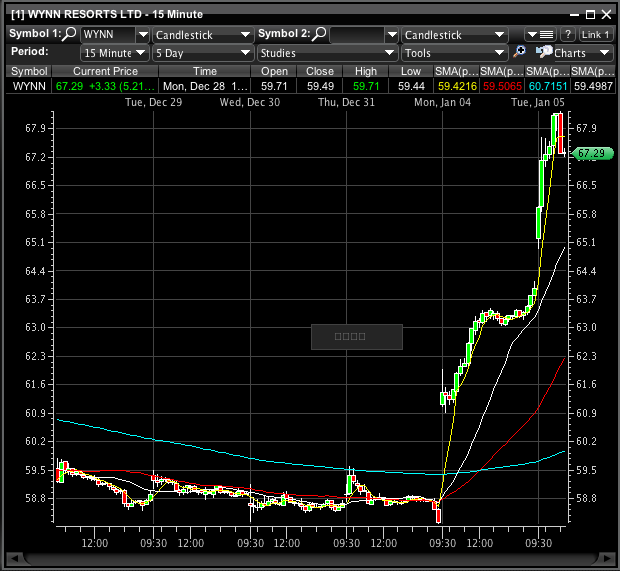Screen dimensions: 620x571
Task: Click the speech bubble icon beside Charts
Action: [x=544, y=52]
